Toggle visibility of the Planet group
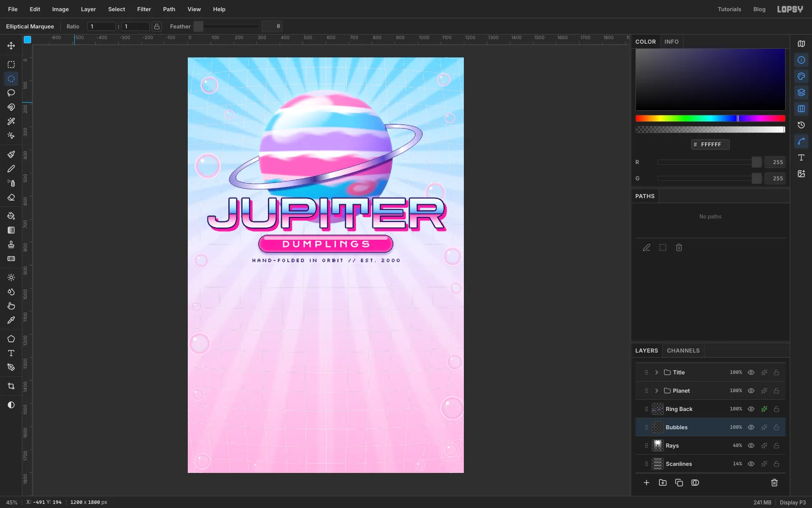812x508 pixels. (751, 391)
